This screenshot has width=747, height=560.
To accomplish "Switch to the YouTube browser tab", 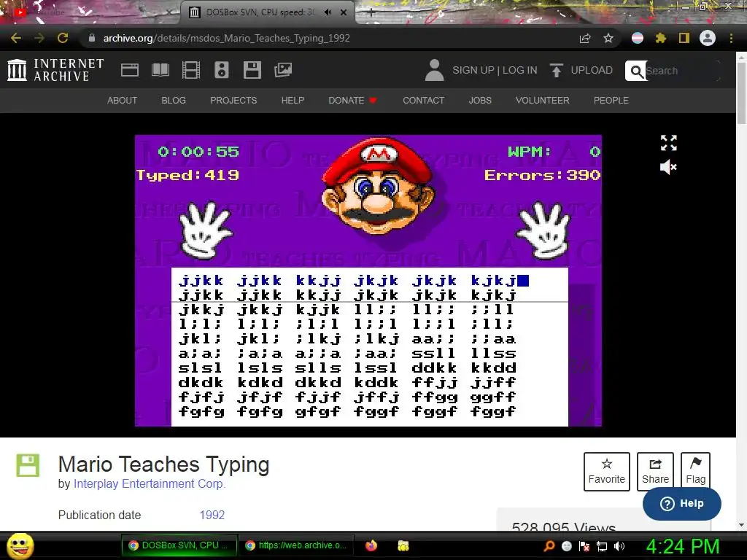I will [x=90, y=12].
